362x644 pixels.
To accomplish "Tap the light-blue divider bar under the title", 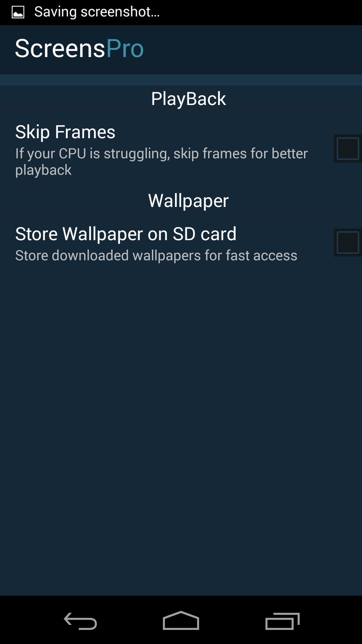I will tap(181, 80).
